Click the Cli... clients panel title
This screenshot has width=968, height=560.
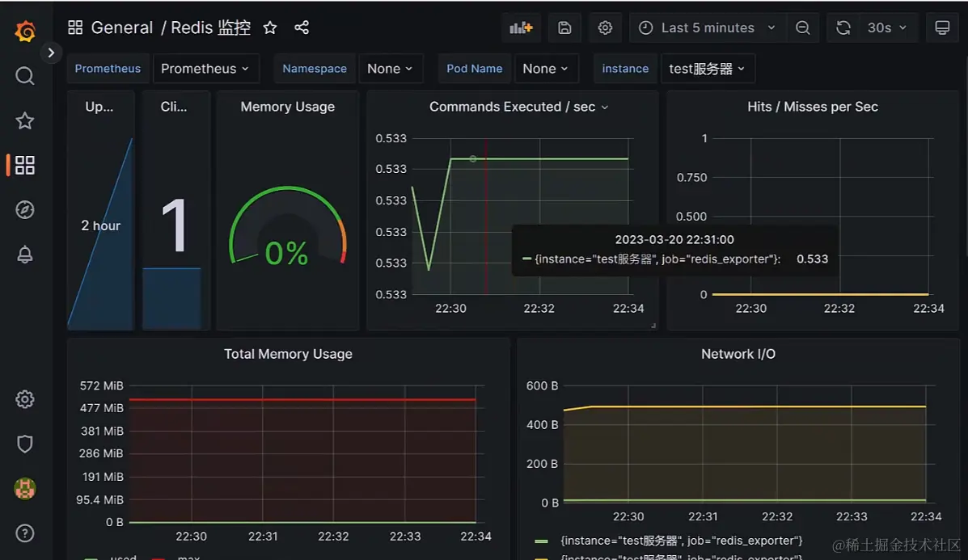pyautogui.click(x=174, y=107)
